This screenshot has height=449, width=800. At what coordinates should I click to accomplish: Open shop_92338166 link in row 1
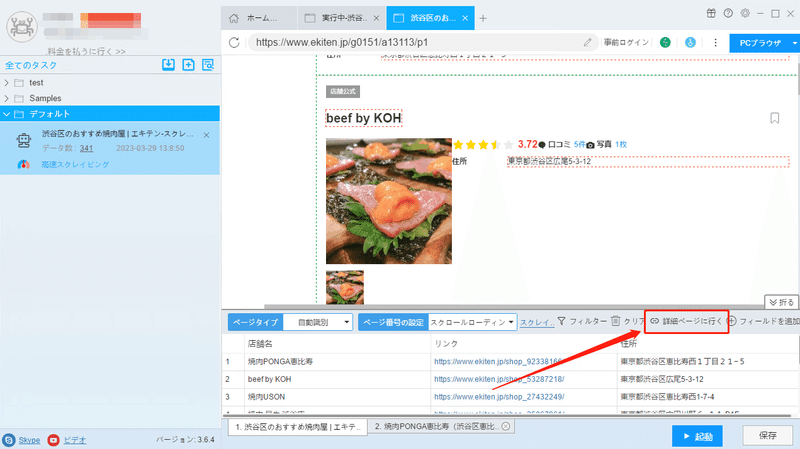(498, 361)
